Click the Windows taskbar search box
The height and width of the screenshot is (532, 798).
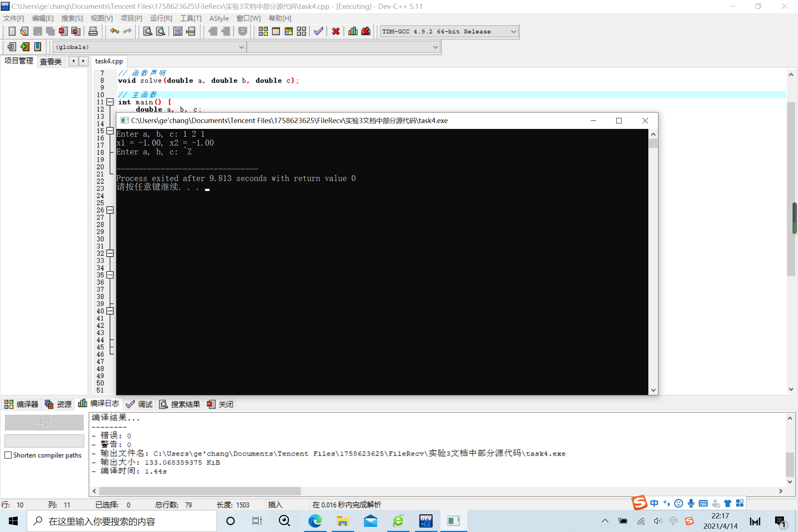122,521
